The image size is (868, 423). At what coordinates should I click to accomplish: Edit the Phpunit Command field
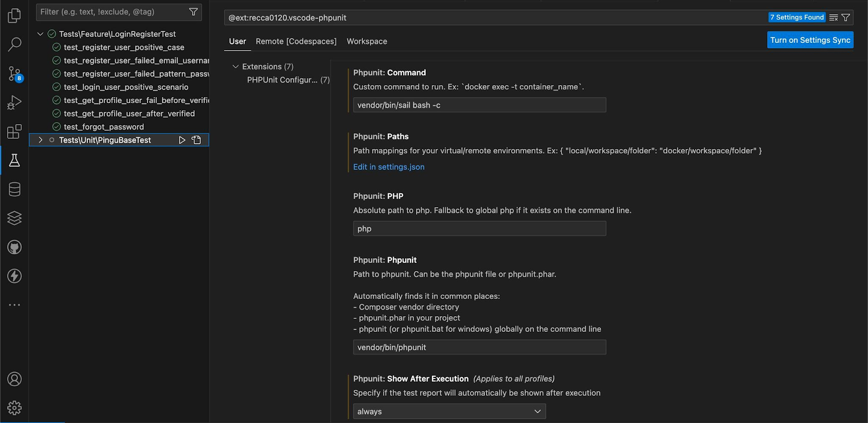point(480,105)
